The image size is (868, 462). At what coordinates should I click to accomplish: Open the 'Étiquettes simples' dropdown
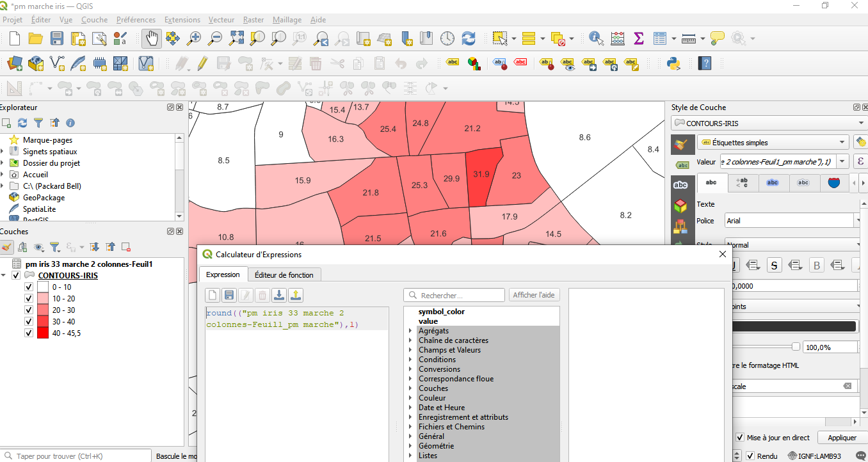pyautogui.click(x=773, y=143)
